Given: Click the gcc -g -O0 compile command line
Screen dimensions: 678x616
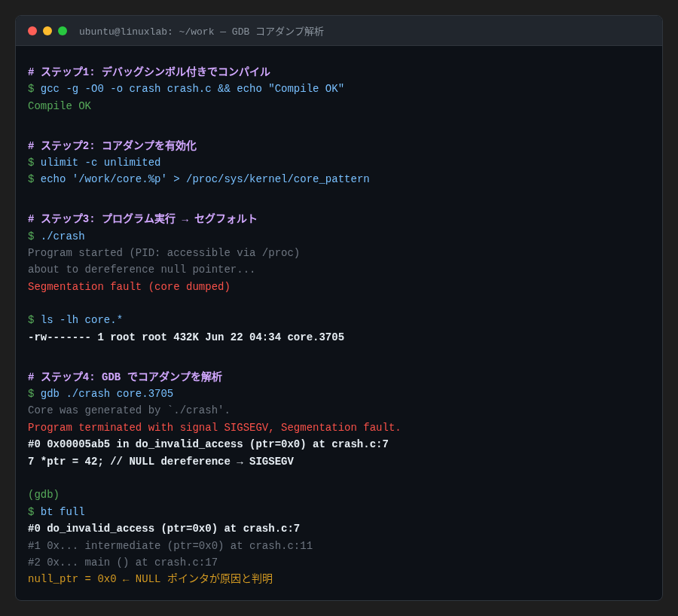Looking at the screenshot, I should coord(186,89).
